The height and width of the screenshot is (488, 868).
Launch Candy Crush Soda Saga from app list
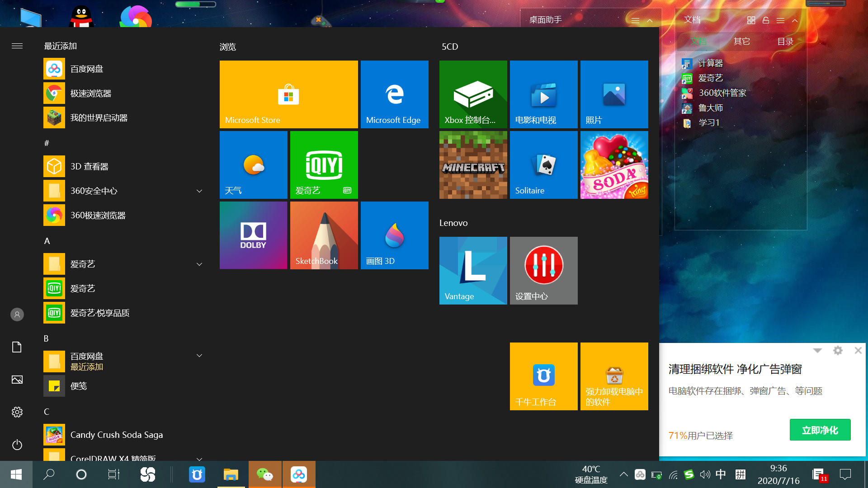[124, 435]
